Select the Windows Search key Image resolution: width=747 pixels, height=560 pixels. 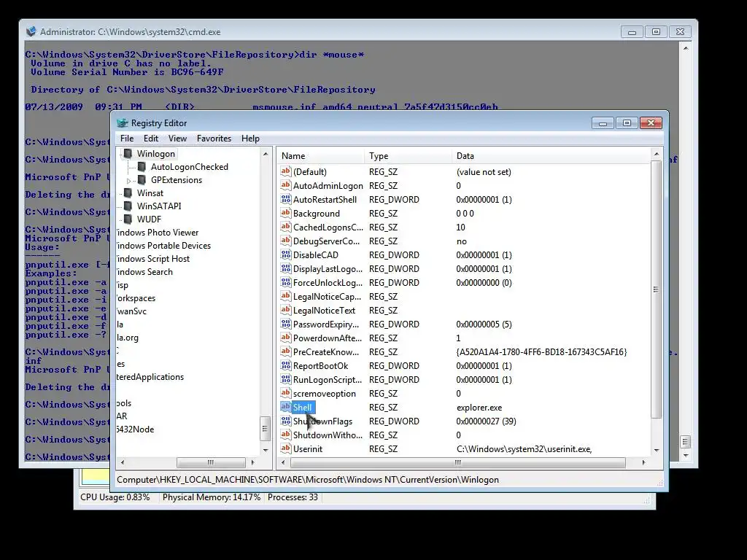tap(145, 272)
